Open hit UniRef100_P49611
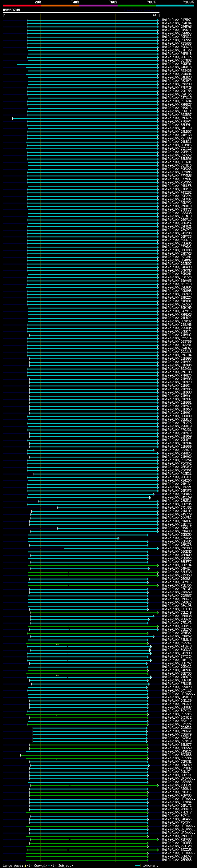Image resolution: width=197 pixels, height=868 pixels. click(177, 30)
